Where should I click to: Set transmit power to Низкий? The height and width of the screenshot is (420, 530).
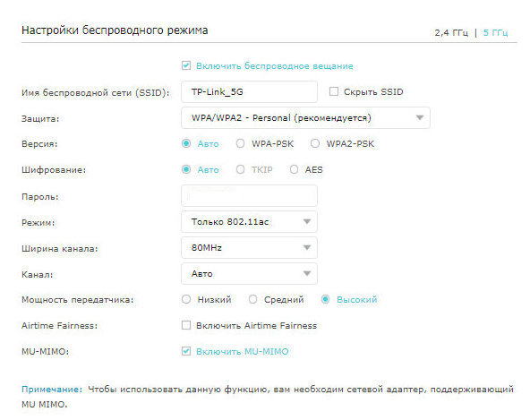pyautogui.click(x=186, y=299)
